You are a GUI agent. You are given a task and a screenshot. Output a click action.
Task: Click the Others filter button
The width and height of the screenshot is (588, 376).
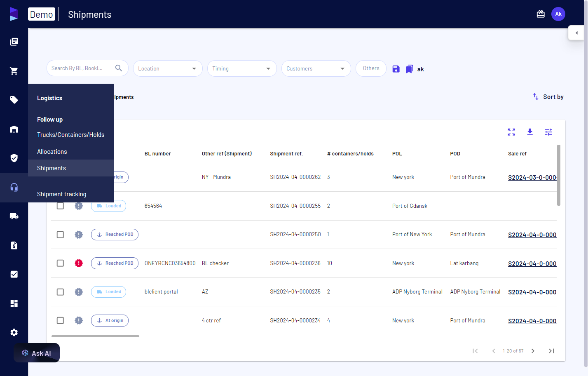point(371,68)
